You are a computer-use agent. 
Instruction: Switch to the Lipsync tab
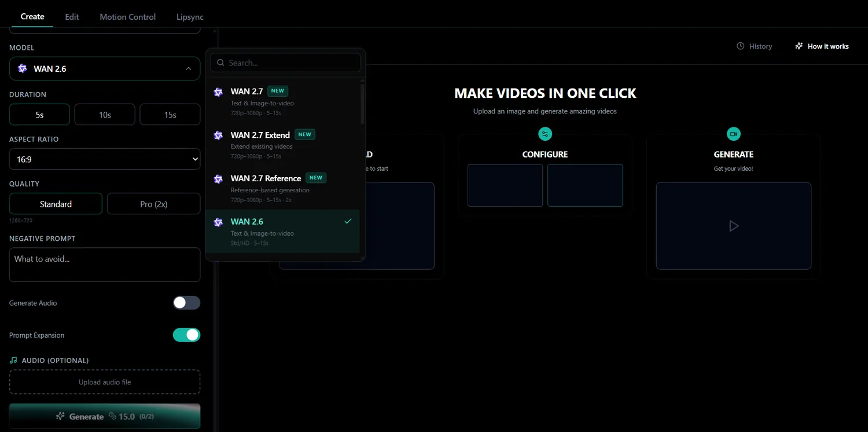click(x=190, y=17)
